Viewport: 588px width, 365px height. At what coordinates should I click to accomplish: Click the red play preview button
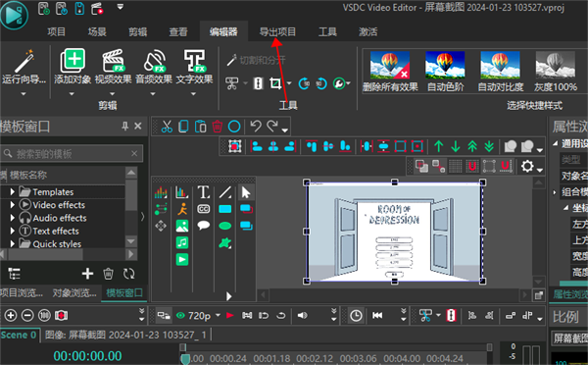pyautogui.click(x=230, y=315)
